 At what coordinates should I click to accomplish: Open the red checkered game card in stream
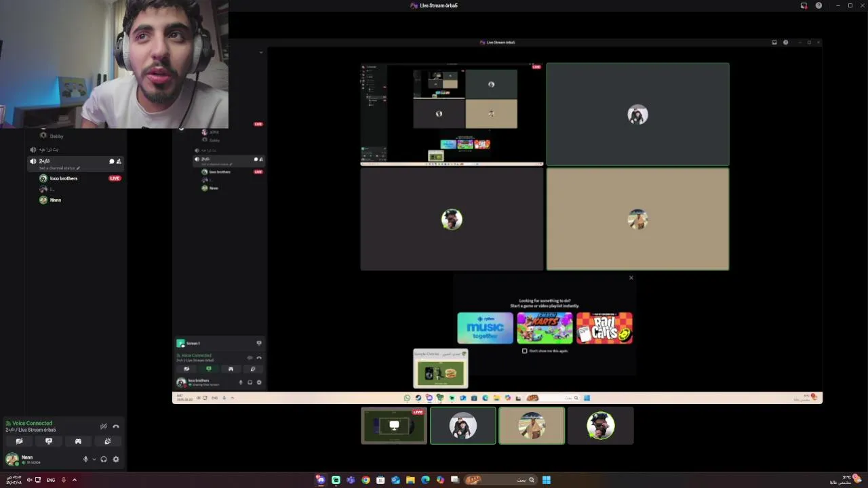click(604, 328)
